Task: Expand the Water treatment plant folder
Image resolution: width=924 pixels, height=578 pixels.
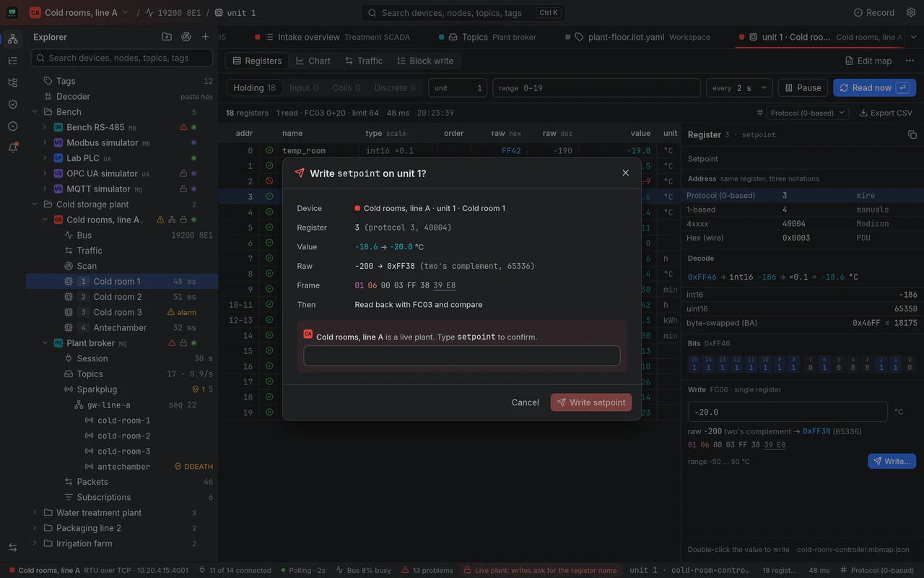Action: pos(35,513)
